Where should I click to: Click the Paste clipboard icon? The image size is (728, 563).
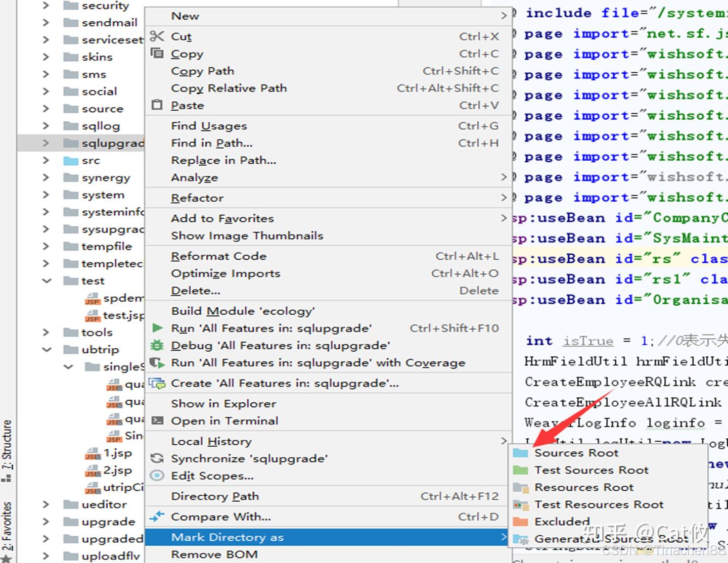point(157,105)
